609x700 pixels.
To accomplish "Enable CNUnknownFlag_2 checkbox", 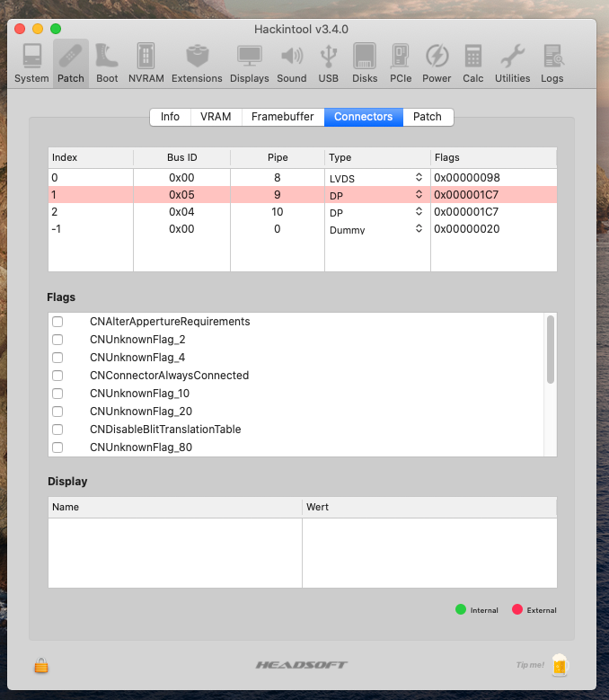I will (x=57, y=340).
